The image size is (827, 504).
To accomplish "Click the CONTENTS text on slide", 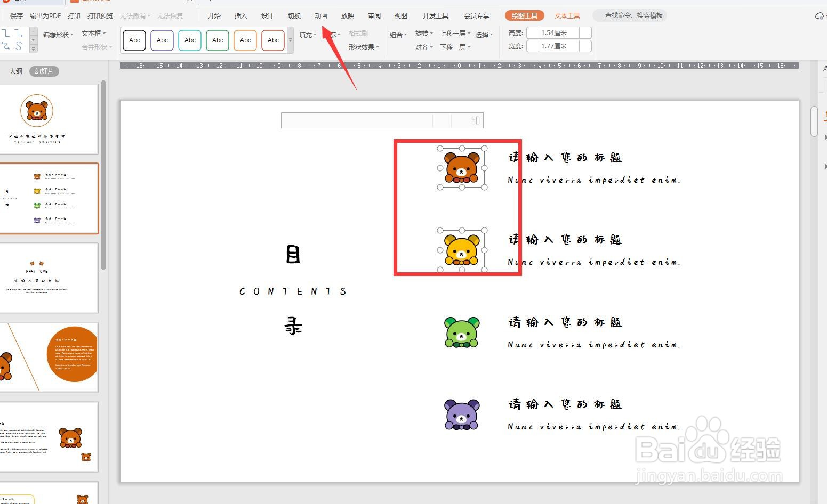I will pyautogui.click(x=293, y=291).
